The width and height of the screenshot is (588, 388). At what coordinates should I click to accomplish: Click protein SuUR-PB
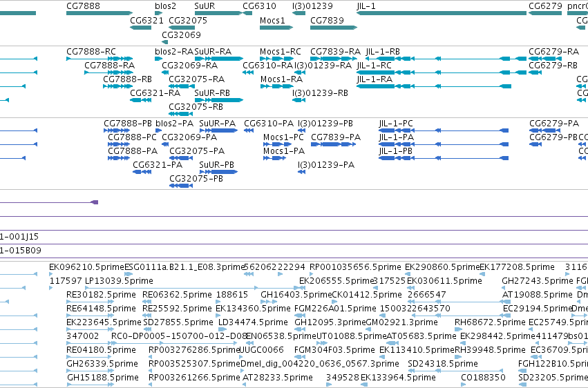[x=218, y=172]
